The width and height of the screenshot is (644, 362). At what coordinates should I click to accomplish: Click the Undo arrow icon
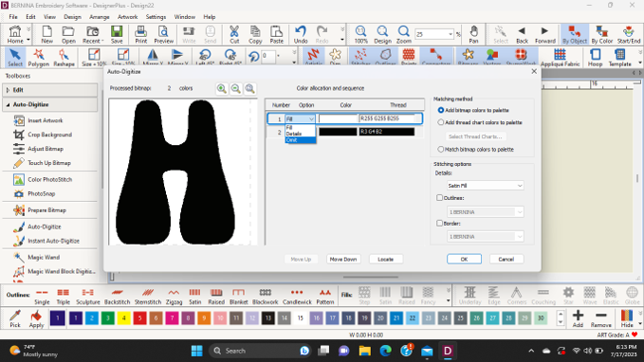coord(301,34)
